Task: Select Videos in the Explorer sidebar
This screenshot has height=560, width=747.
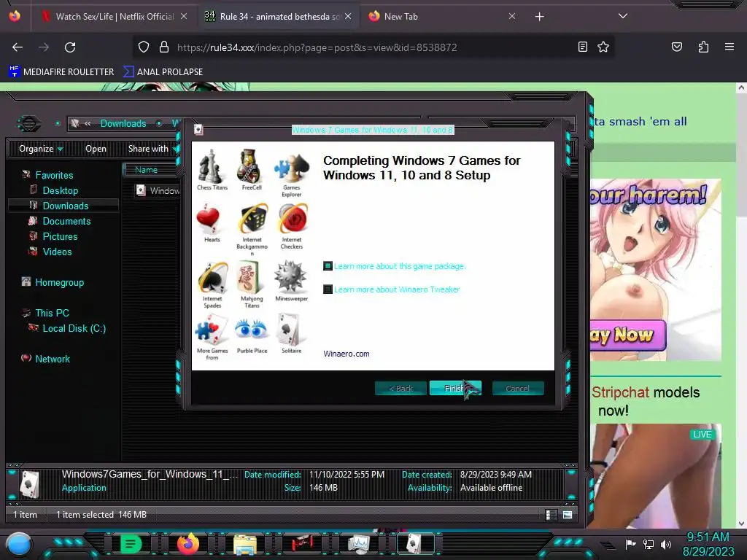Action: [57, 252]
